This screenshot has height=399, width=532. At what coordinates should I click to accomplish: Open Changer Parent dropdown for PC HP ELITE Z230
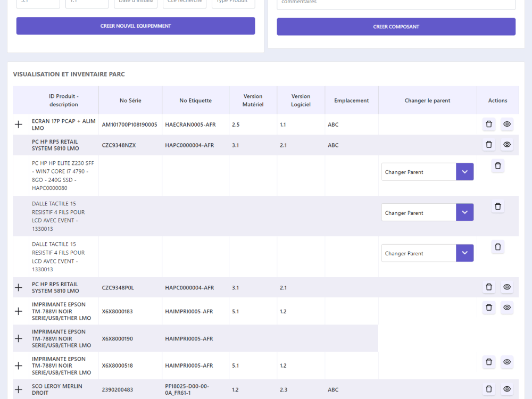(x=464, y=171)
